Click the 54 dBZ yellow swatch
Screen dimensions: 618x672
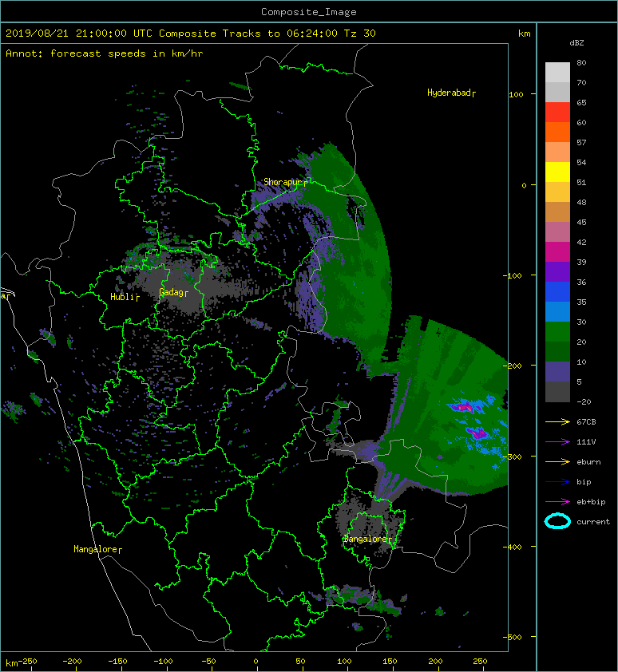[x=557, y=172]
